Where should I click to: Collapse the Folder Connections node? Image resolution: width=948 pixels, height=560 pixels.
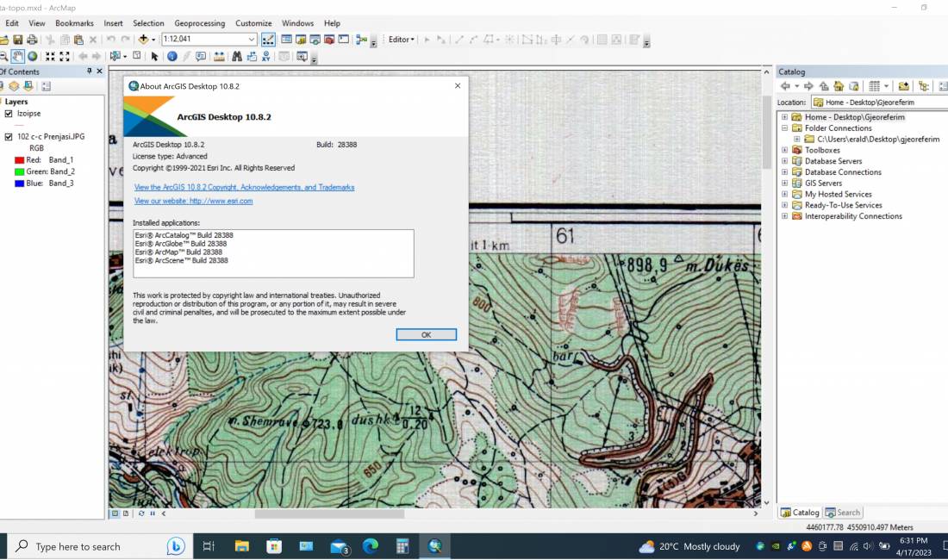coord(785,128)
